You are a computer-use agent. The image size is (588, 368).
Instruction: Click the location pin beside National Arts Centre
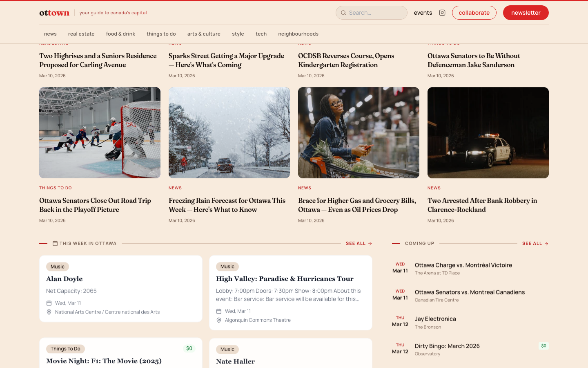tap(49, 312)
